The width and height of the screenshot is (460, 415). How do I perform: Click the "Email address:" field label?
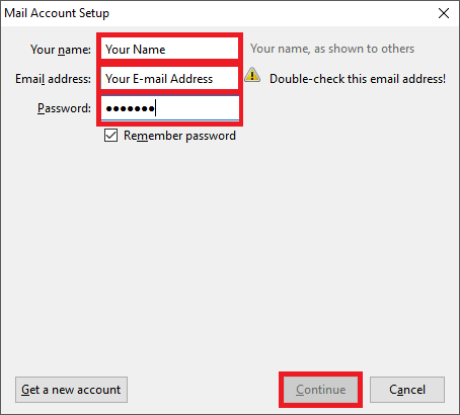(53, 79)
